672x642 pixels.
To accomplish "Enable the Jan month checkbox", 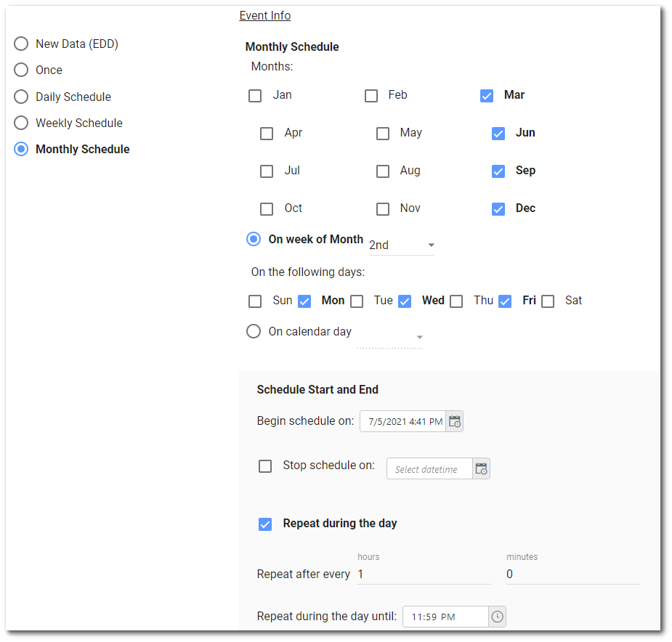I will 255,96.
